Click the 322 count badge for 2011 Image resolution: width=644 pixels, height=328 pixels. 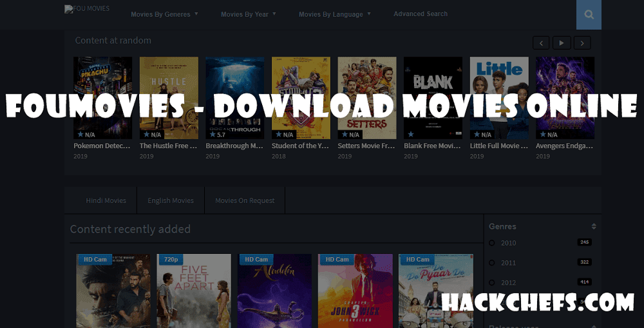(x=585, y=262)
